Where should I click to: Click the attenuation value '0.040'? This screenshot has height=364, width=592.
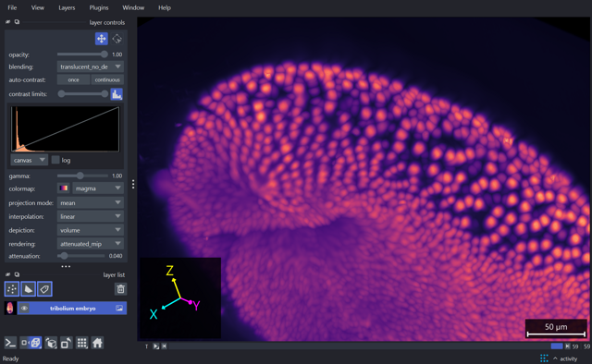pyautogui.click(x=116, y=256)
